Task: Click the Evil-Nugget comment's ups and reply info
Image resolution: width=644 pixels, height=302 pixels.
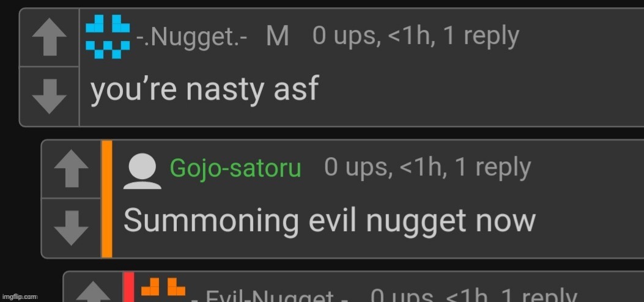Action: pos(474,295)
